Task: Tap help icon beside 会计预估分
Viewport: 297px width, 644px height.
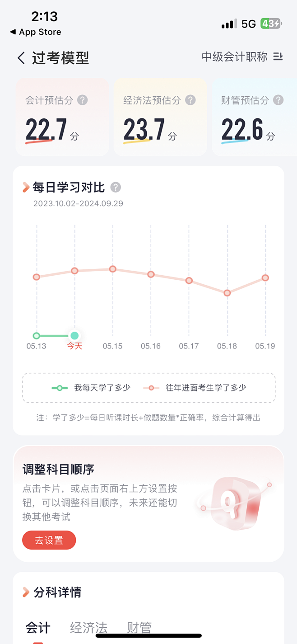Action: 82,100
